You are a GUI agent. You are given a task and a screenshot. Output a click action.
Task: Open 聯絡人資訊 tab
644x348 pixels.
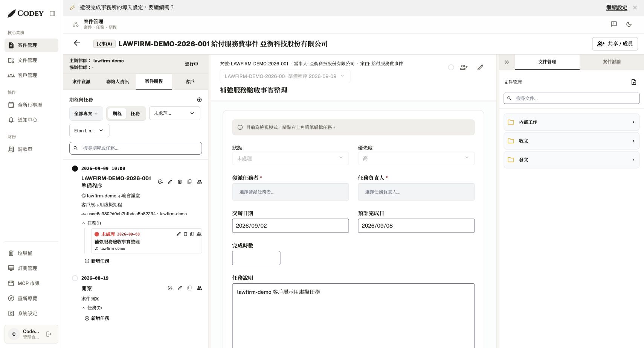click(x=118, y=82)
